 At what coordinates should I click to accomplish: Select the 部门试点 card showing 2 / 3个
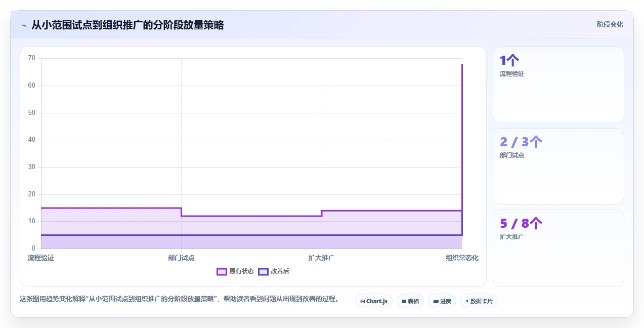pos(559,166)
